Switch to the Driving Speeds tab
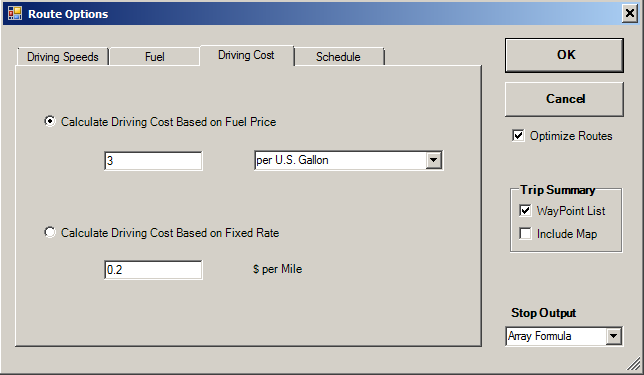This screenshot has width=644, height=375. pyautogui.click(x=63, y=57)
